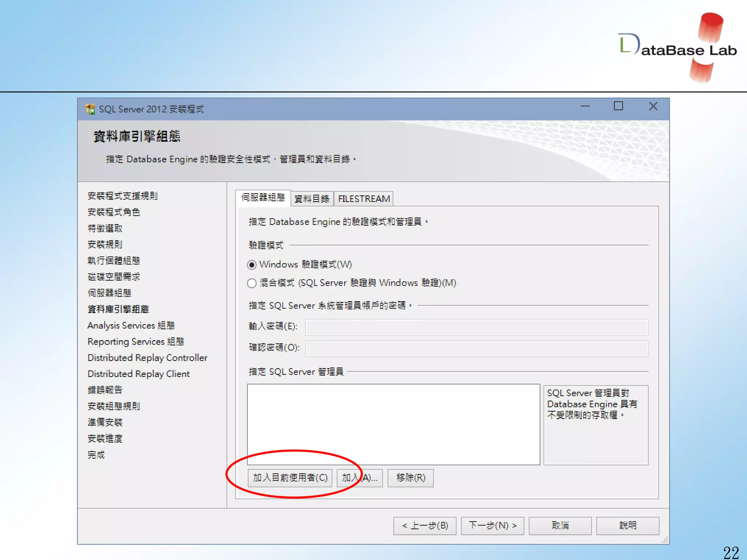Click 安裝進度 step in sidebar
This screenshot has width=747, height=560.
coord(105,439)
